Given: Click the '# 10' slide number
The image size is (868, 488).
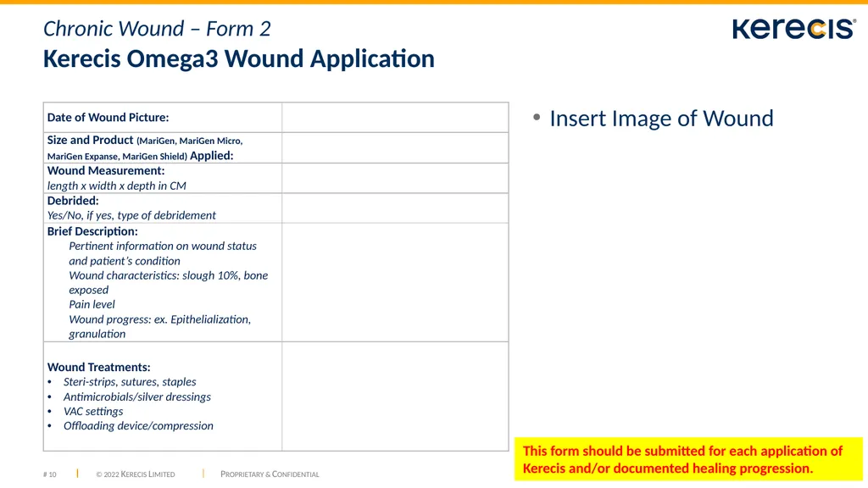Looking at the screenshot, I should tap(50, 474).
